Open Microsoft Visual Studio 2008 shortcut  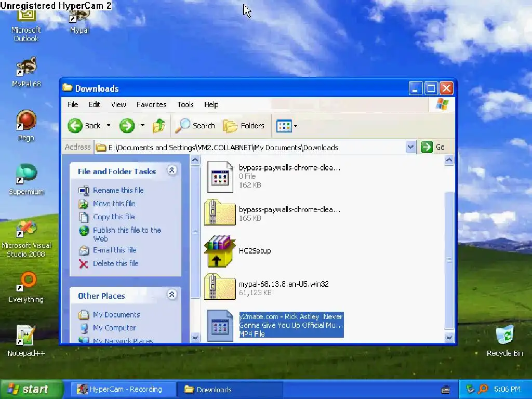tap(26, 239)
